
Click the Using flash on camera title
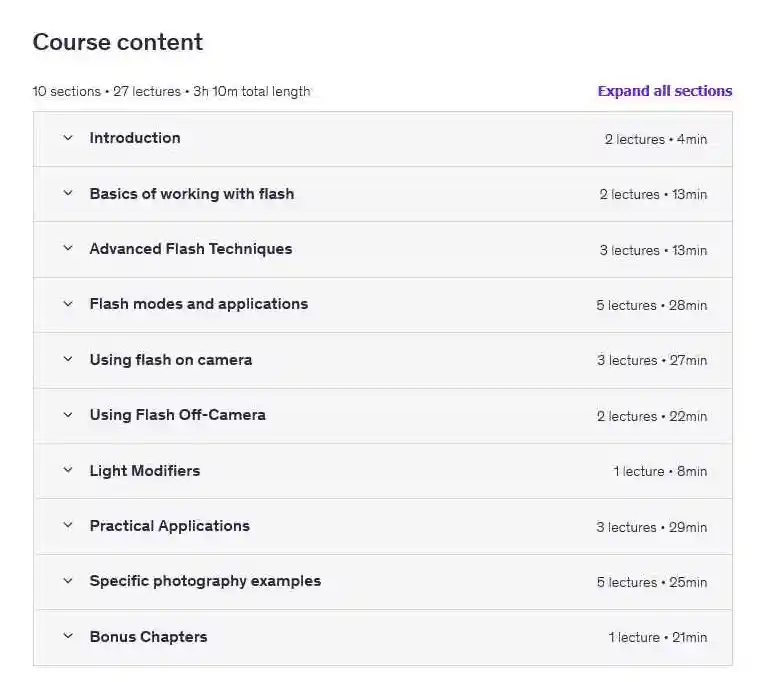[x=171, y=360]
